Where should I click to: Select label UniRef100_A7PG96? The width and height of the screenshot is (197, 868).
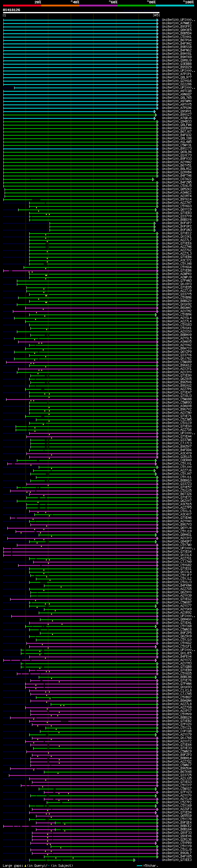pyautogui.click(x=177, y=108)
